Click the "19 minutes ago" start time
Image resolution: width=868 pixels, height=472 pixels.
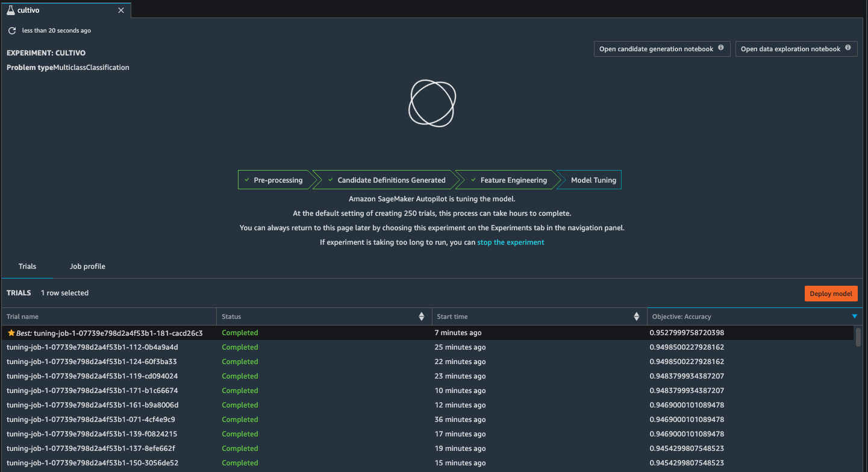pos(460,448)
